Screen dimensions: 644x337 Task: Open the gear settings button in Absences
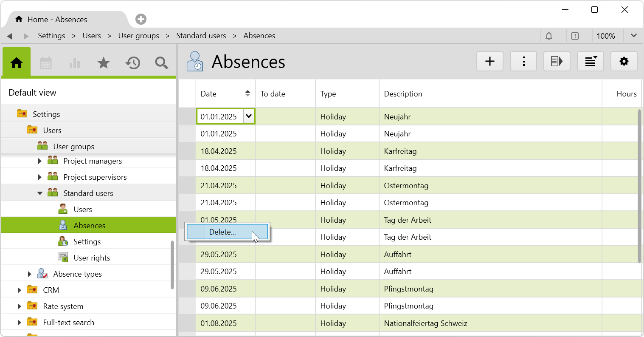tap(624, 62)
